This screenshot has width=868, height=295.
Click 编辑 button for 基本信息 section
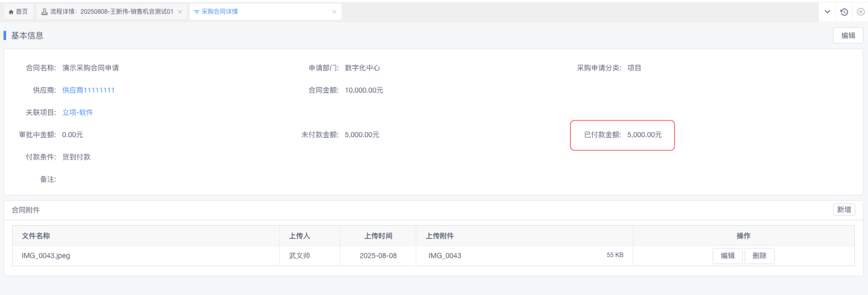848,35
